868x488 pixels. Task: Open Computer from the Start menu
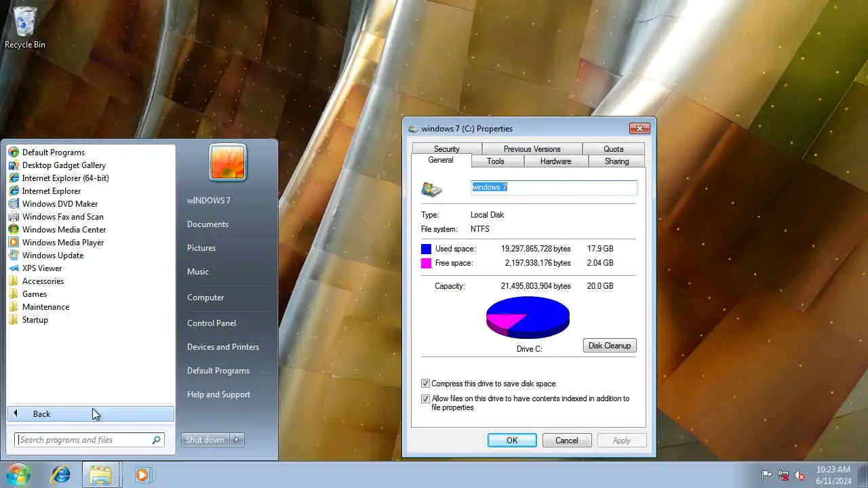coord(205,298)
